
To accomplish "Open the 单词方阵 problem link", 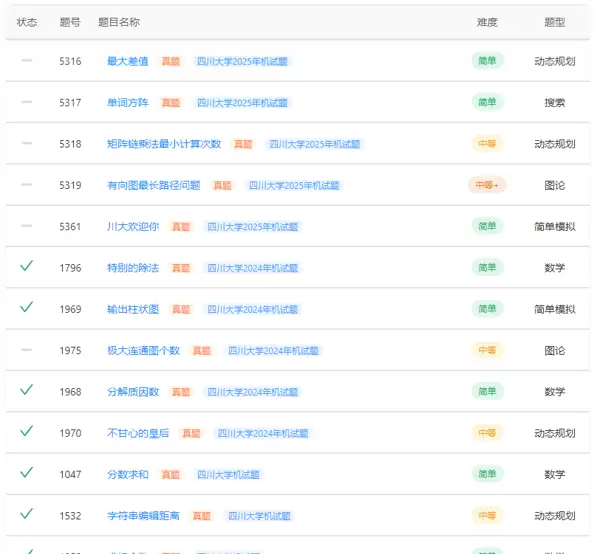I will (127, 103).
